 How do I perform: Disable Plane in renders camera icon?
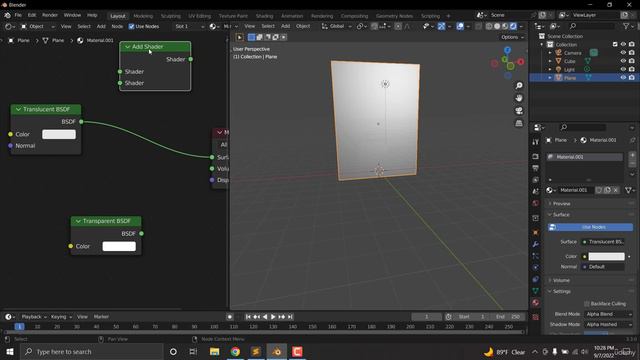click(631, 78)
